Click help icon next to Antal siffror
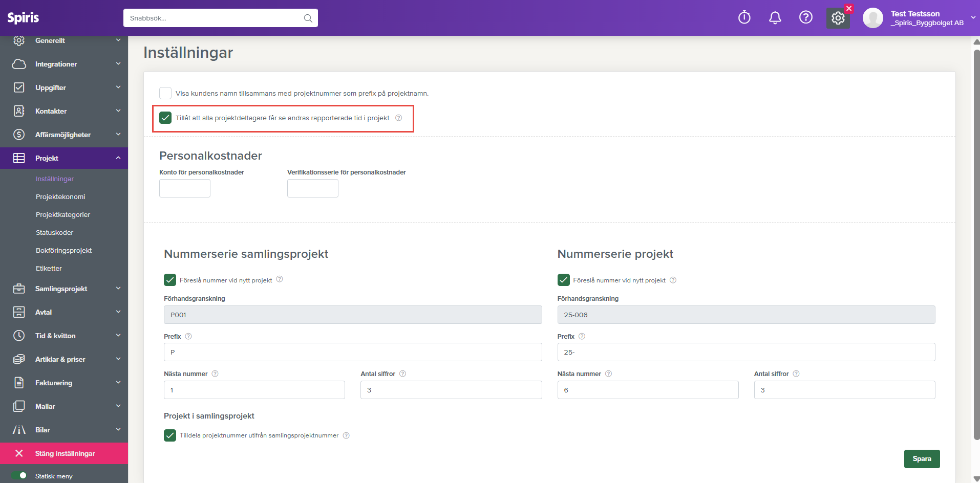Screen dimensions: 980x483 (x=402, y=374)
